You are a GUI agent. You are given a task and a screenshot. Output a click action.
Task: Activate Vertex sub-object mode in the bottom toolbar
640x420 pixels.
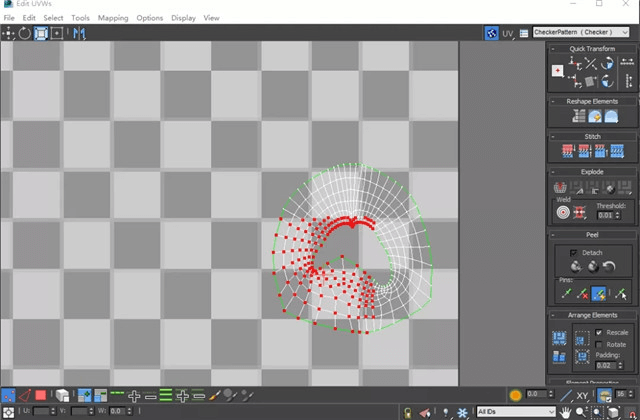click(8, 396)
